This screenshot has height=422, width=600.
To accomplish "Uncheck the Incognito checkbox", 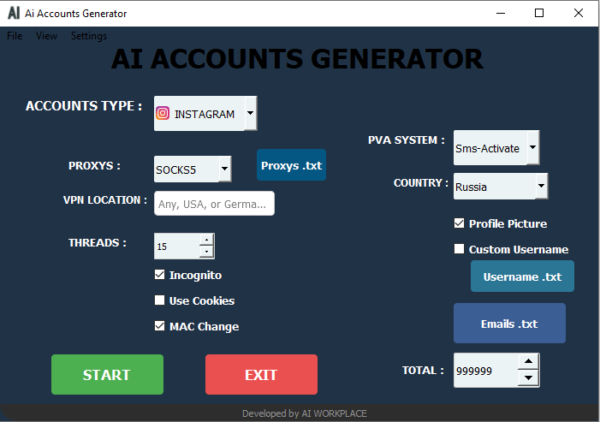I will coord(160,275).
